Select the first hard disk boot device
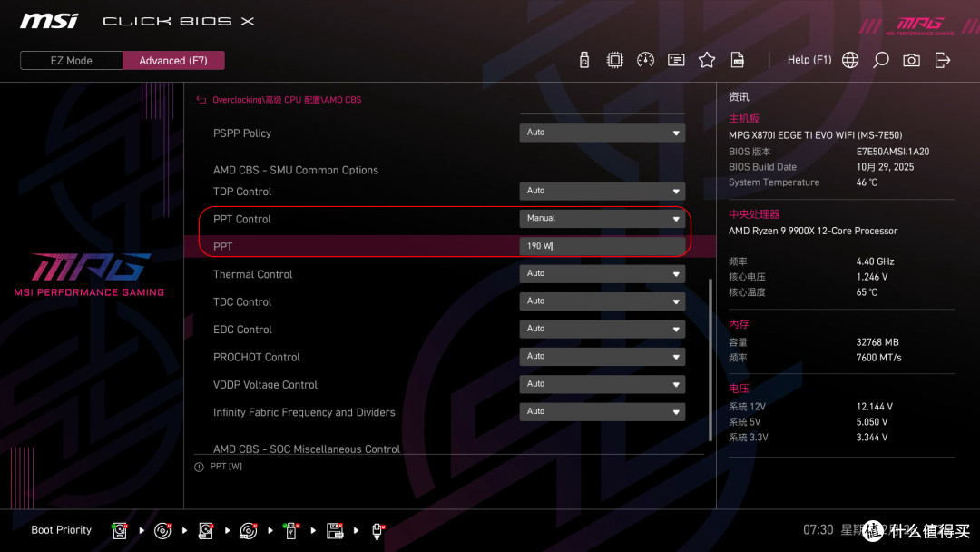 pyautogui.click(x=120, y=531)
